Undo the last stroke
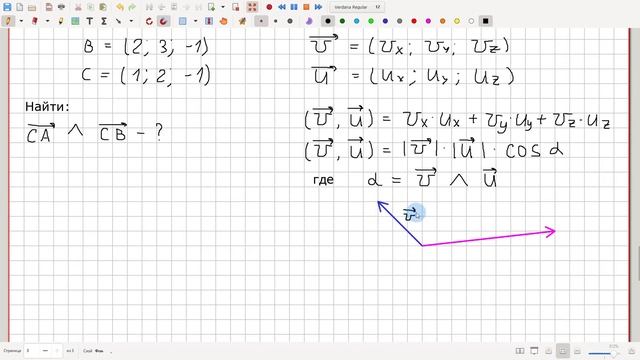 pyautogui.click(x=120, y=7)
